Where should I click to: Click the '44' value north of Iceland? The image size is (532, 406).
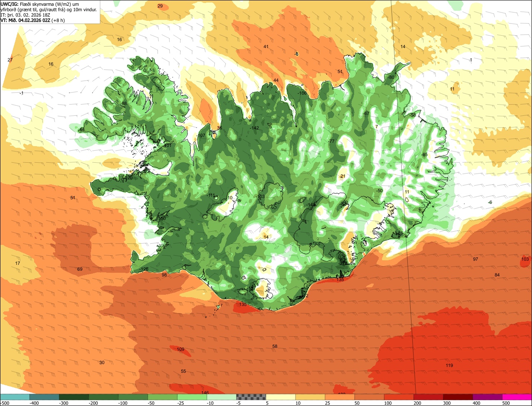tap(276, 80)
